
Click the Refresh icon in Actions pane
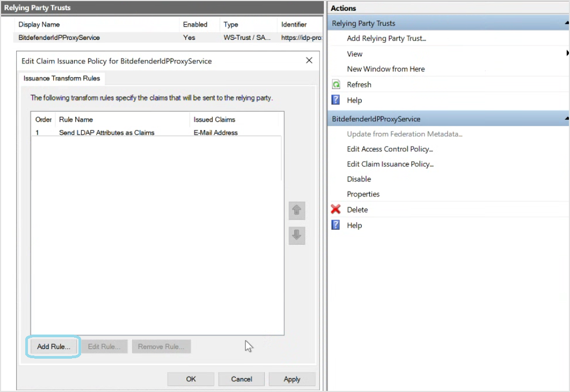336,85
